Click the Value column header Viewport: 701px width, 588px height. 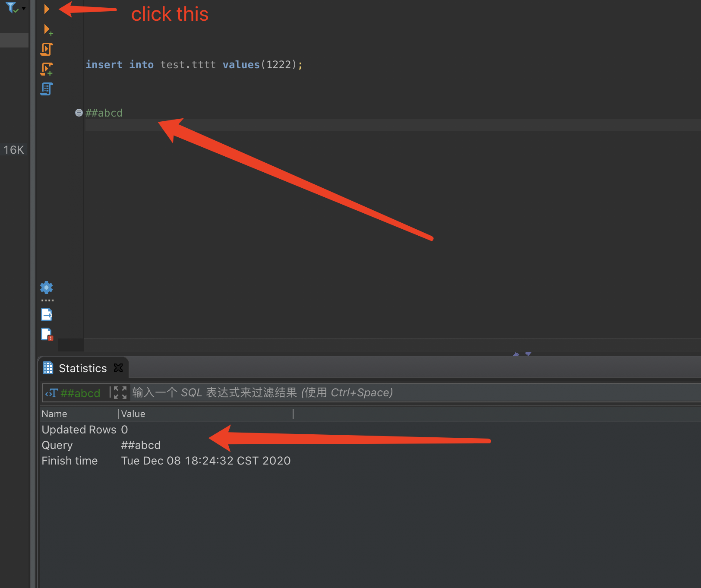133,414
